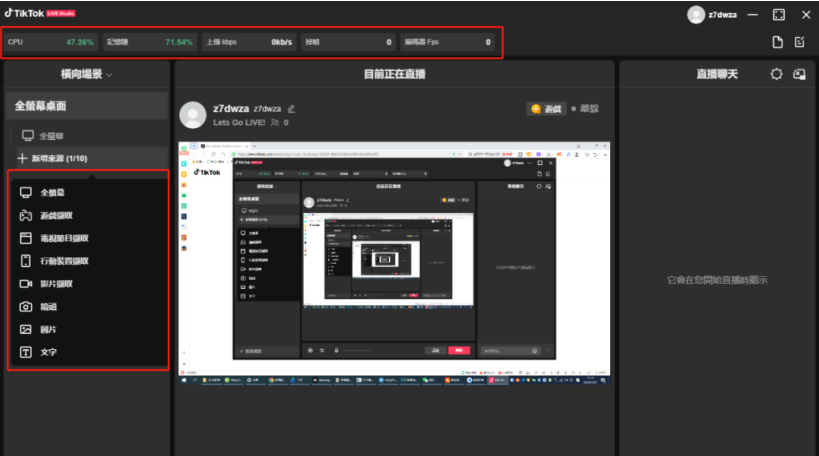Select 全螢幕 from the add-source menu
Screen dimensions: 819x456
[88, 192]
